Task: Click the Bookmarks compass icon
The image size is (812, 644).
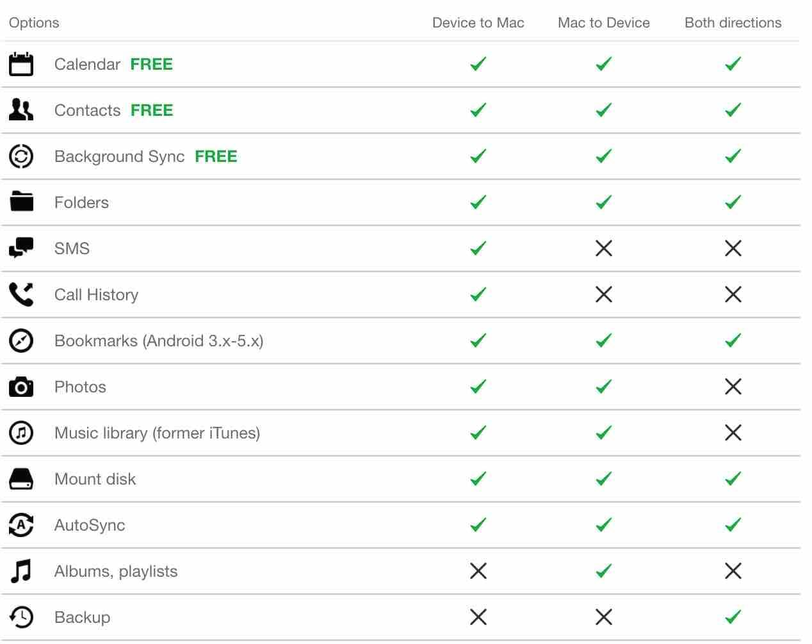Action: (21, 341)
